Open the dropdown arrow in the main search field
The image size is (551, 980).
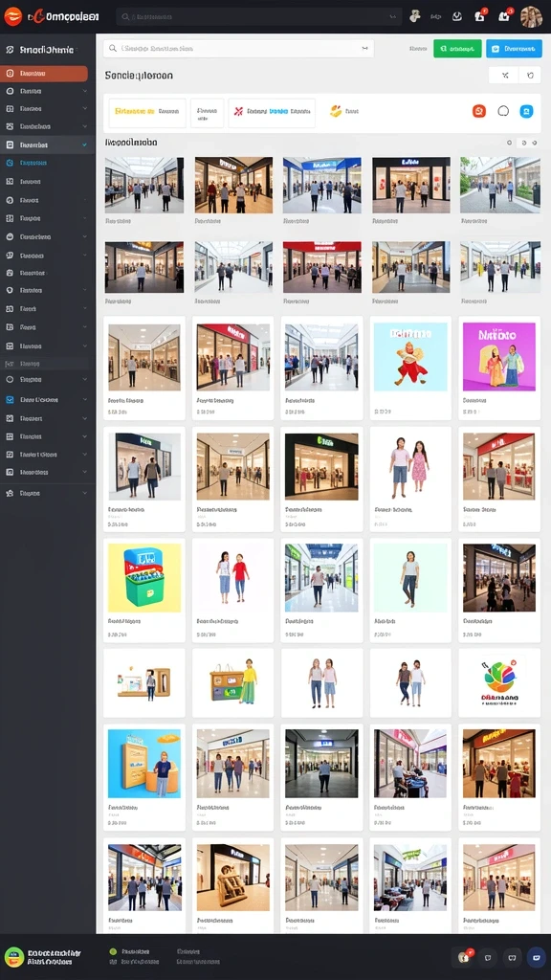[364, 48]
